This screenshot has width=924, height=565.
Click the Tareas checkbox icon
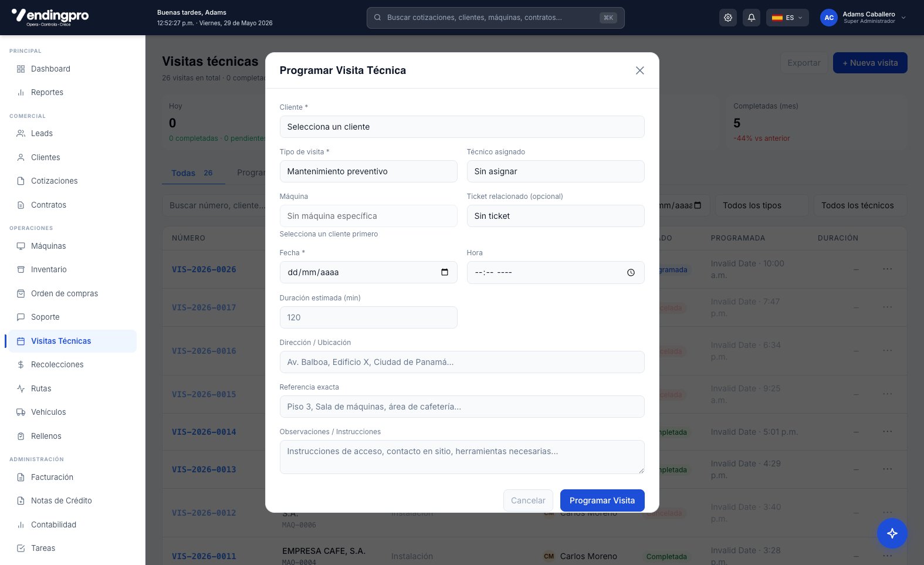[21, 548]
